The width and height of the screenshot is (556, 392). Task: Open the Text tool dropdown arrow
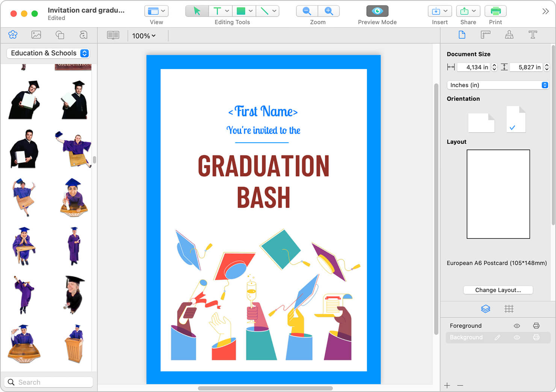[x=227, y=11]
